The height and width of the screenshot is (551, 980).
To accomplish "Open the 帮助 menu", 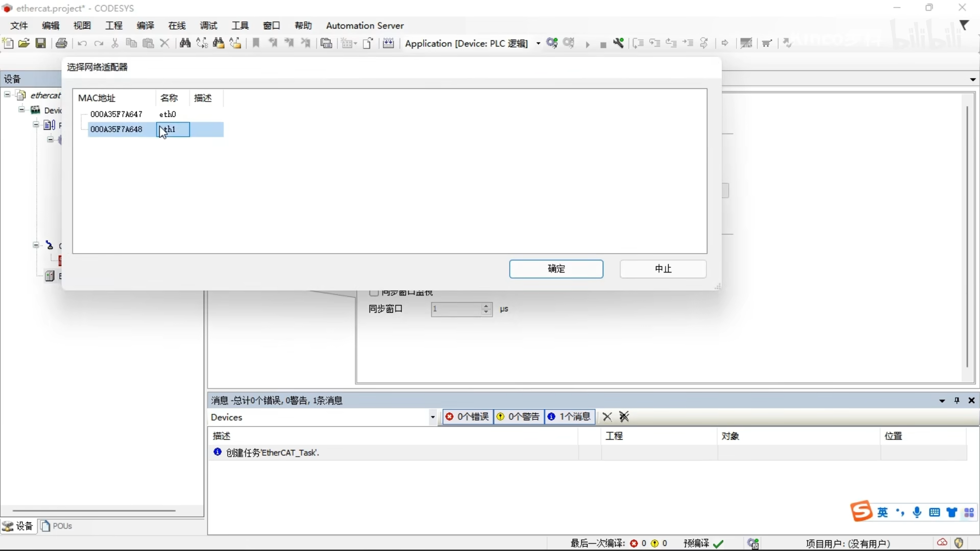I will tap(303, 26).
